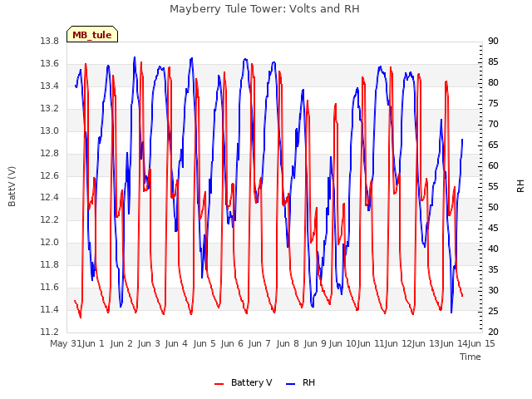Click the Jun 4 date label
This screenshot has width=532, height=399.
176,343
